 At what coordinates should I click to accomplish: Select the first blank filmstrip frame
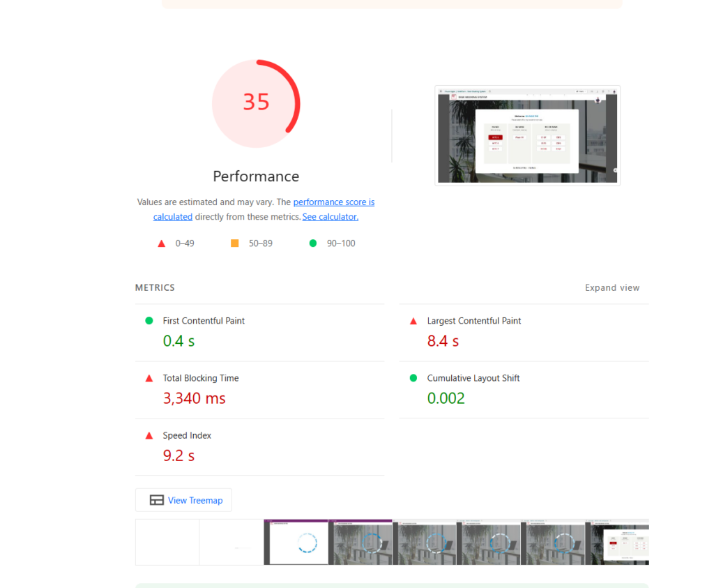167,542
